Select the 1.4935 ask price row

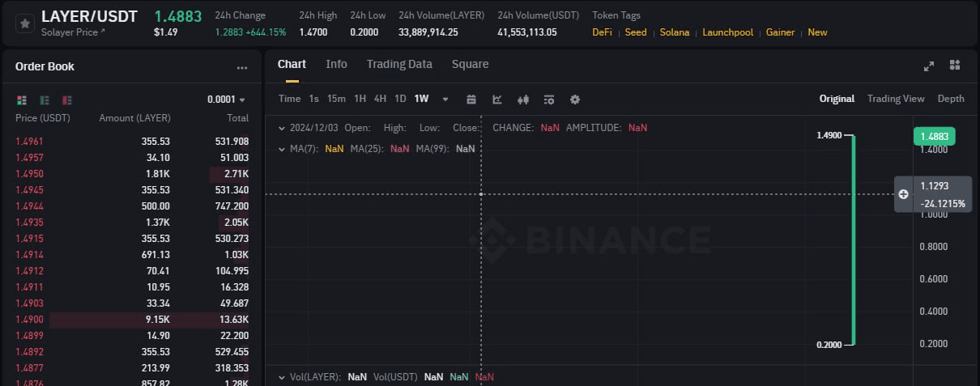[132, 223]
